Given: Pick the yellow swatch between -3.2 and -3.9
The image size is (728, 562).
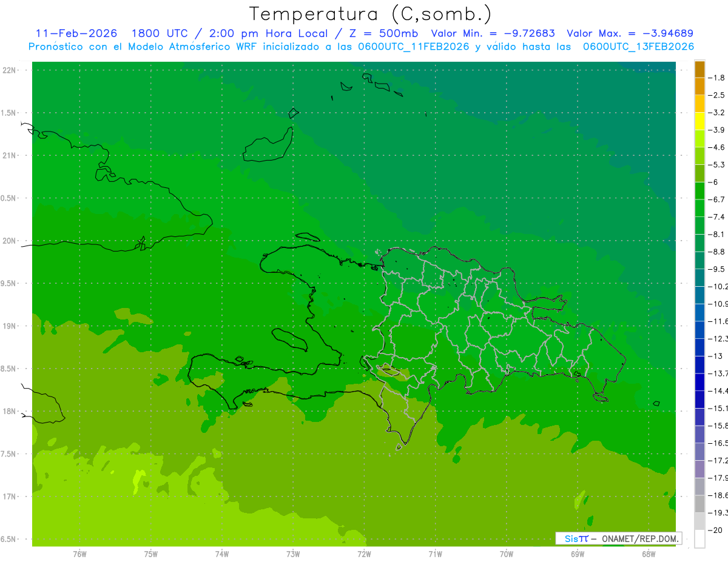Looking at the screenshot, I should pos(699,121).
